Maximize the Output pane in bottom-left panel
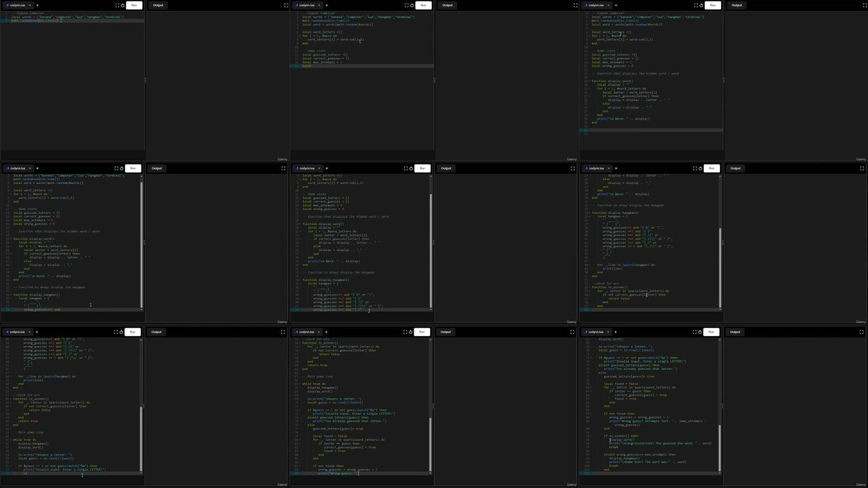Screen dimensions: 868x488 tap(283, 332)
